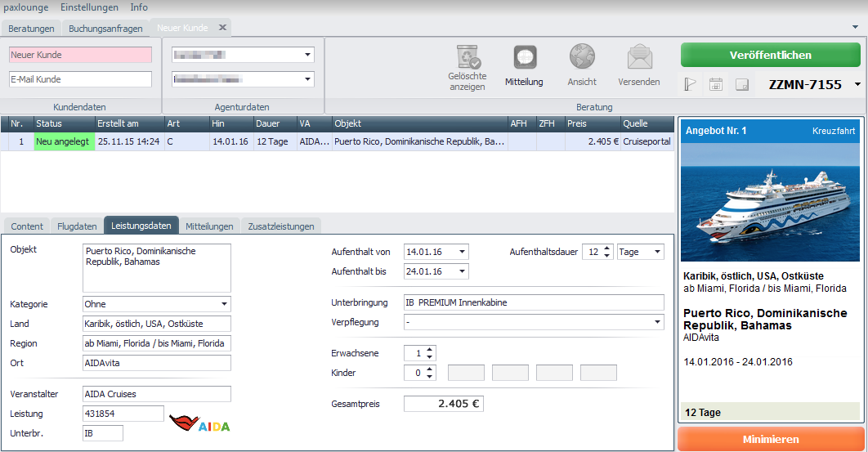The height and width of the screenshot is (452, 868).
Task: Open the ZZMN-7155 dropdown arrow
Action: (x=857, y=85)
